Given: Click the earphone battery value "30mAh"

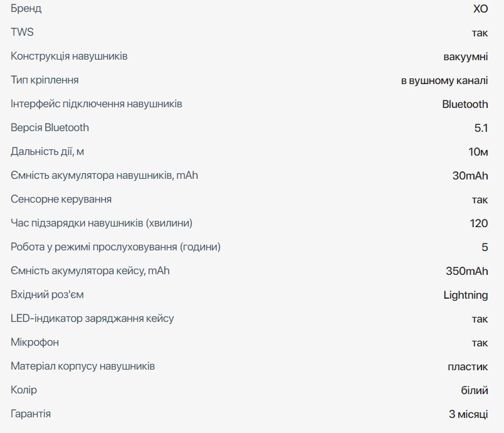Looking at the screenshot, I should (470, 175).
